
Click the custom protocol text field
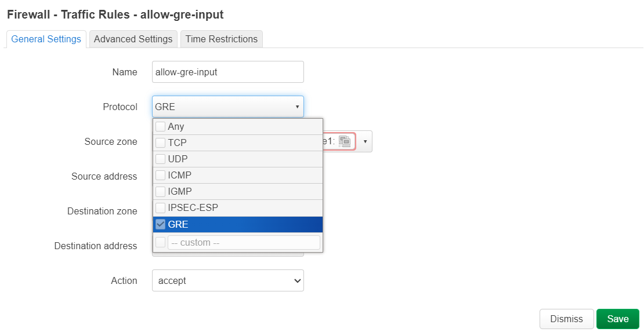pos(243,242)
